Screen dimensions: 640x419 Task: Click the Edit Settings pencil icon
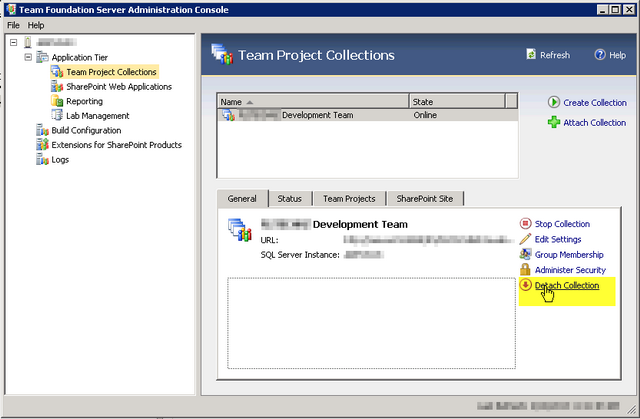525,239
